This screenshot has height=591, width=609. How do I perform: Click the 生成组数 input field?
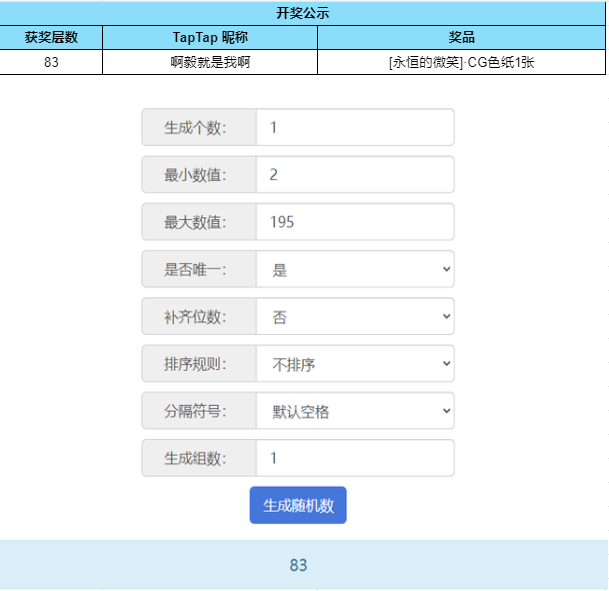tap(355, 458)
